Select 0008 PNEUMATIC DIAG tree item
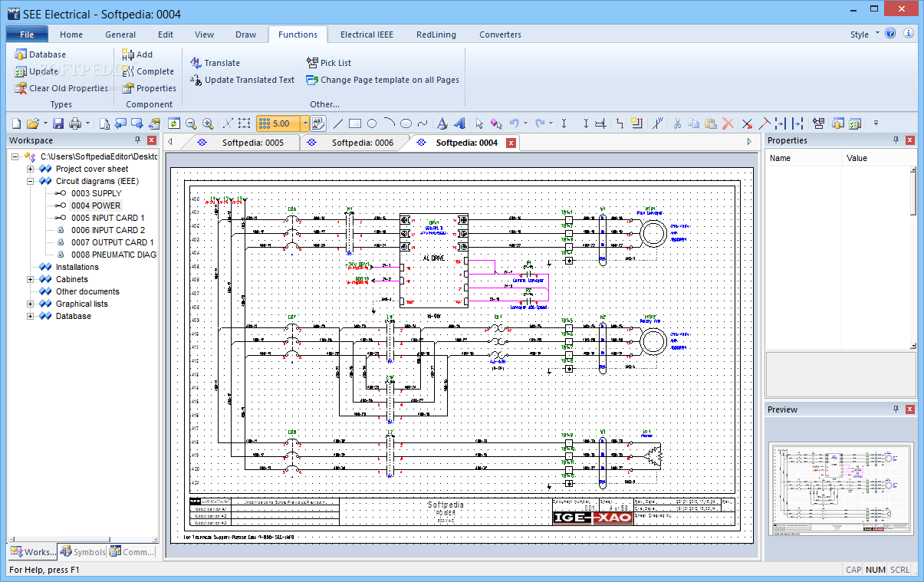The height and width of the screenshot is (582, 924). click(x=113, y=255)
